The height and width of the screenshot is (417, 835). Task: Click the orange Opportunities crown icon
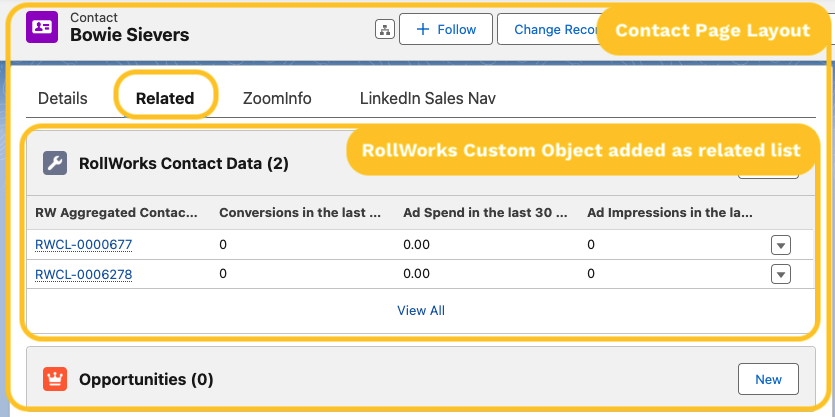[x=55, y=380]
